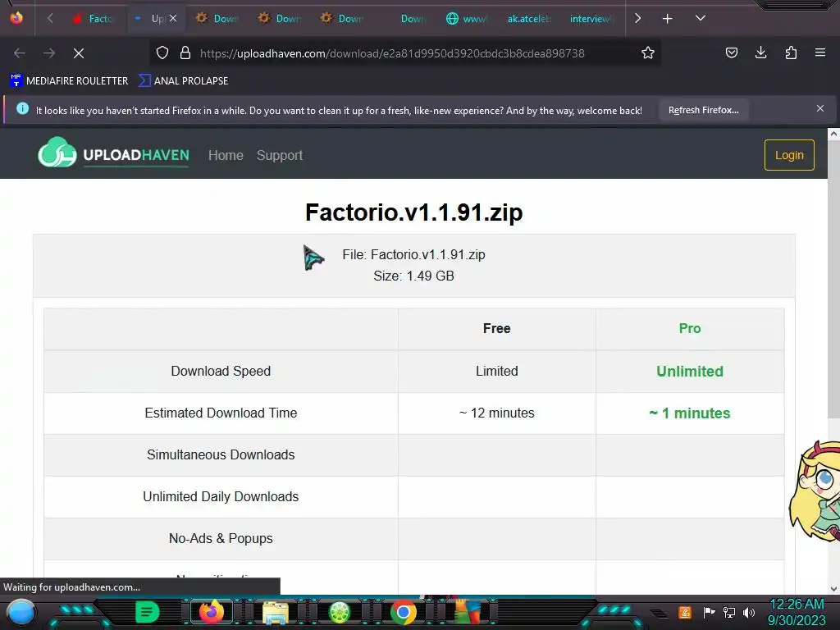Switch to the interview tab
840x630 pixels.
591,19
